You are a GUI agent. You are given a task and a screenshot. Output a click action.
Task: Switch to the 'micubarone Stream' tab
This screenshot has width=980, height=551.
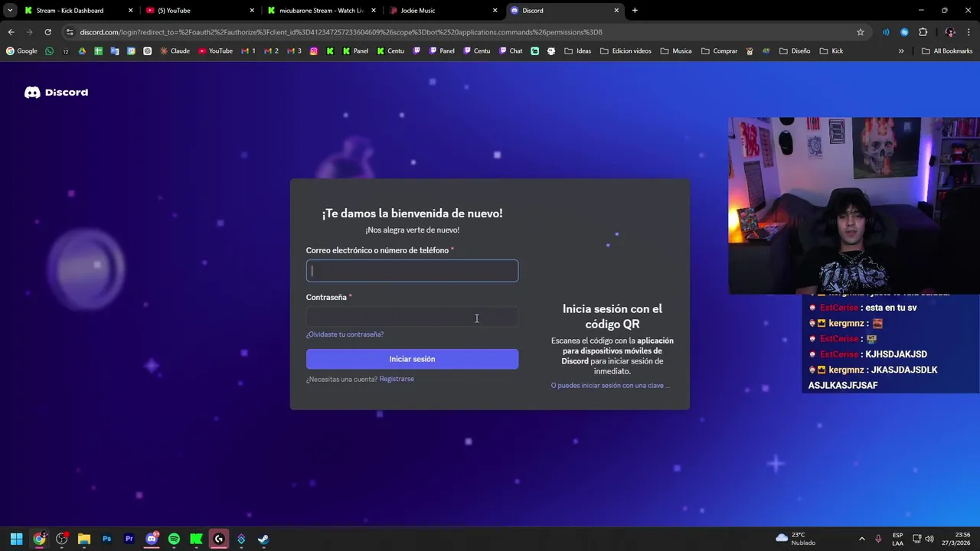point(321,11)
